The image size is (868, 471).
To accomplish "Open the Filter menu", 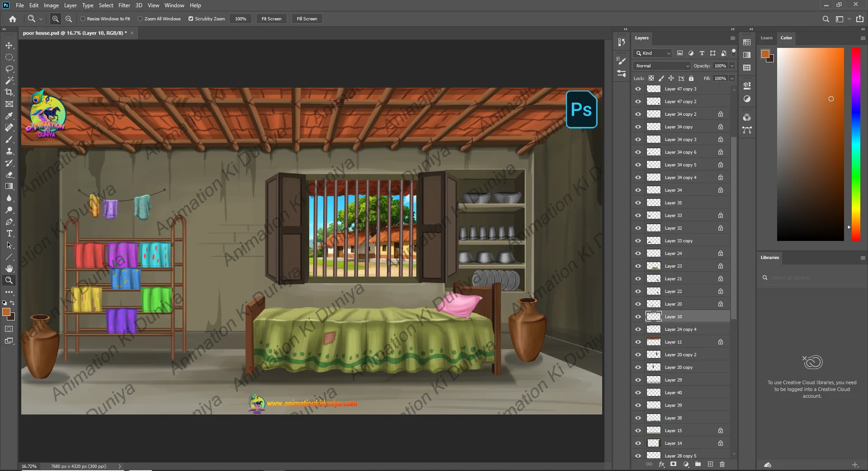I will [x=124, y=5].
